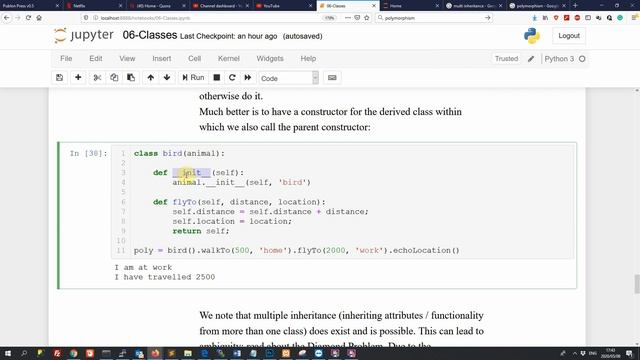Bookmark this page star icon
640x360 pixels.
[367, 18]
